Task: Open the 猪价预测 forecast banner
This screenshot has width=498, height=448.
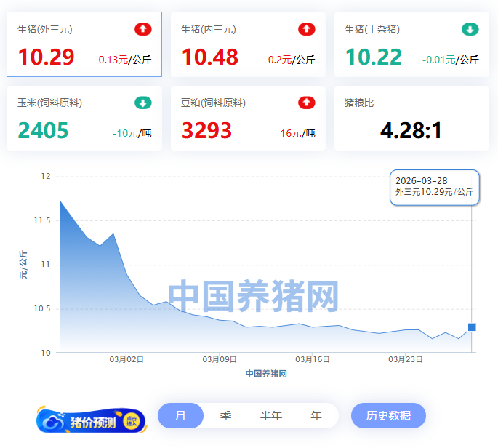Action: click(x=91, y=421)
